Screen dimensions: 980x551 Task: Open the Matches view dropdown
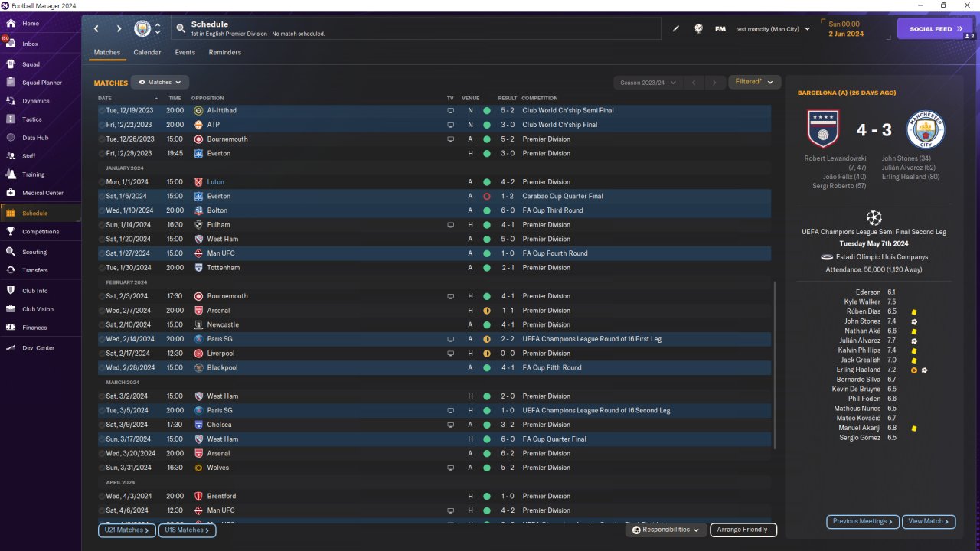160,83
